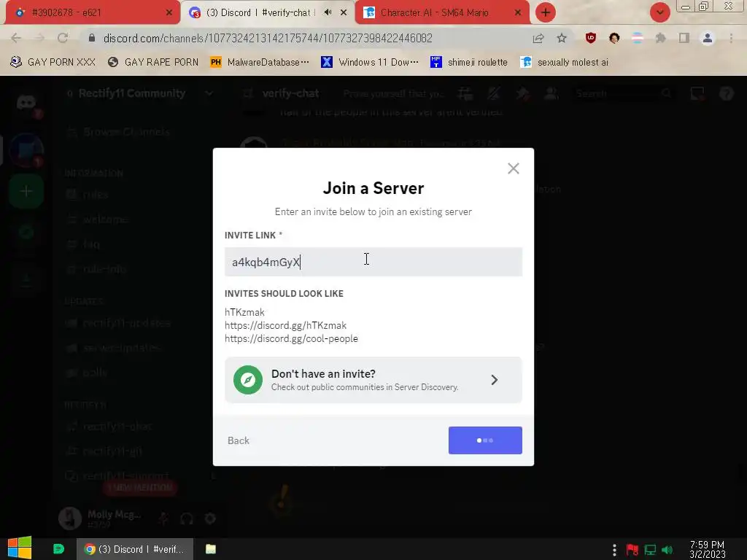Select the Chrome Discord taskbar button
This screenshot has width=747, height=560.
135,549
